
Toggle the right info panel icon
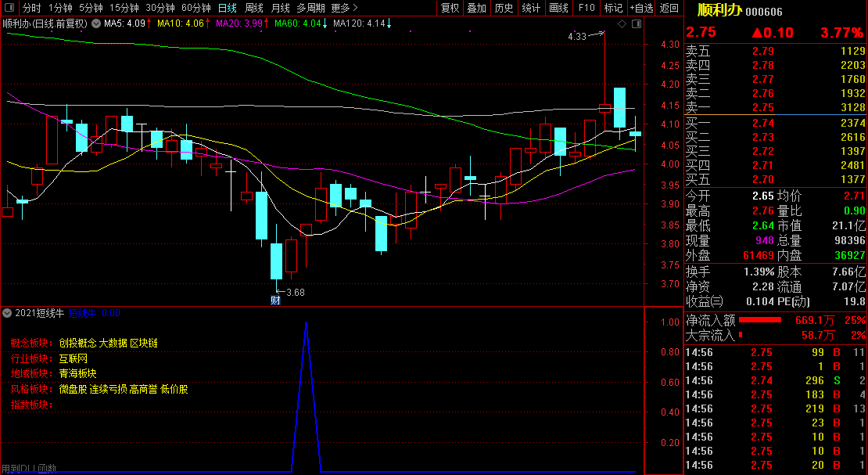click(637, 23)
